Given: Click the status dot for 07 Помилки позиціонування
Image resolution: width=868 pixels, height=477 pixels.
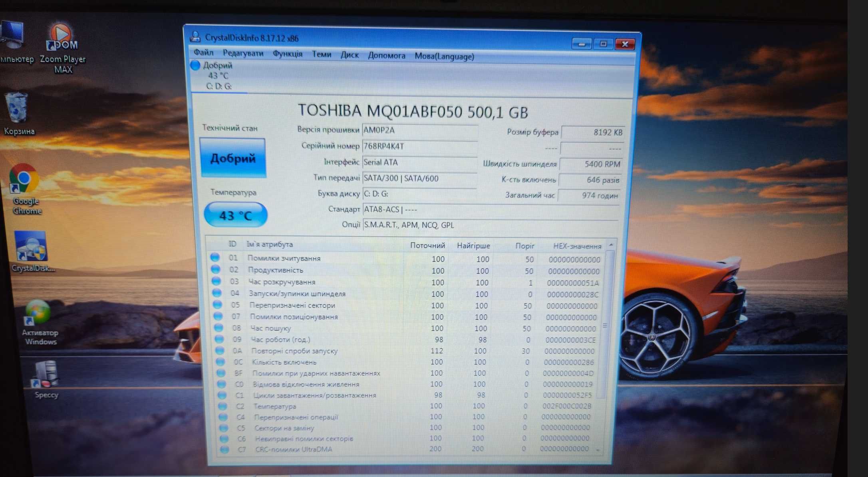Looking at the screenshot, I should [x=218, y=316].
